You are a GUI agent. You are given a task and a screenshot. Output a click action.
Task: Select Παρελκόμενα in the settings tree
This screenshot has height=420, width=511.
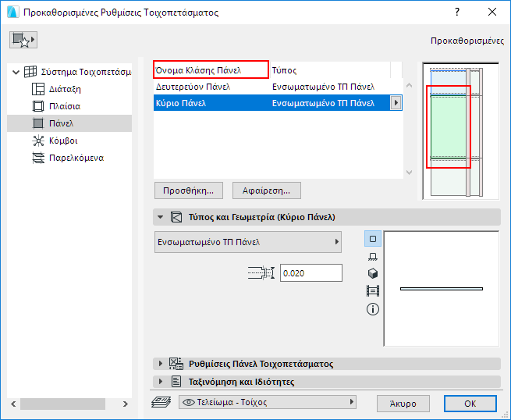pos(76,158)
